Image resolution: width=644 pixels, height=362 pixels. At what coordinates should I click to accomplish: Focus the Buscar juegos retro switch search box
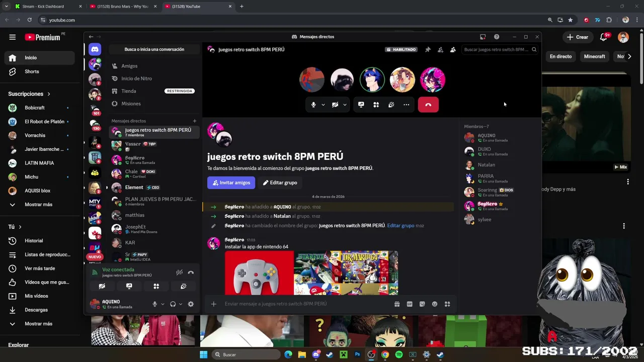(x=499, y=49)
